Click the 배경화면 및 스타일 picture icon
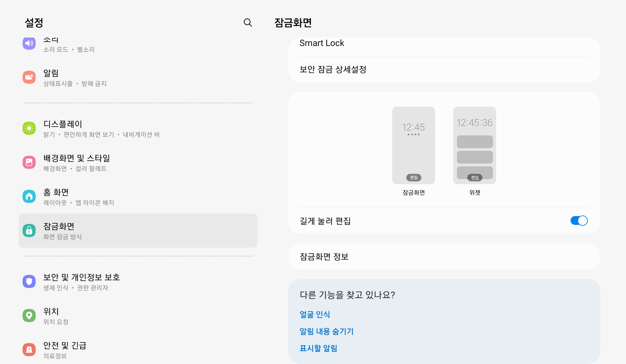 point(29,163)
